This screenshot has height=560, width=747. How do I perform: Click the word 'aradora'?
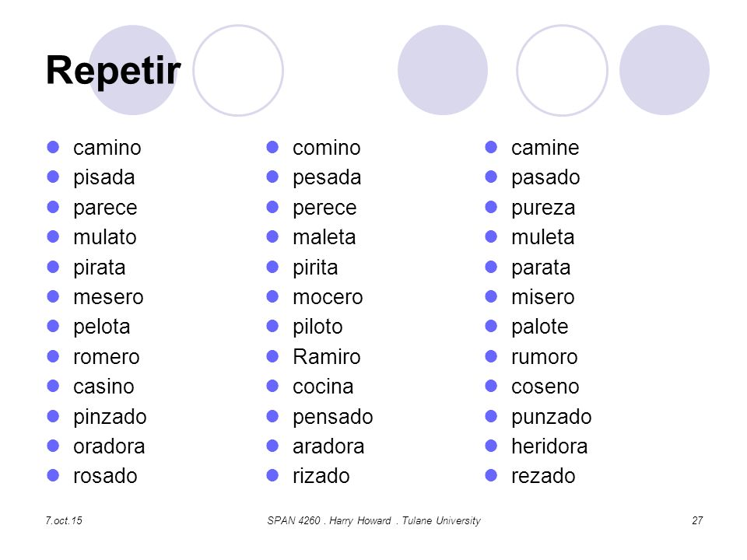[x=328, y=446]
